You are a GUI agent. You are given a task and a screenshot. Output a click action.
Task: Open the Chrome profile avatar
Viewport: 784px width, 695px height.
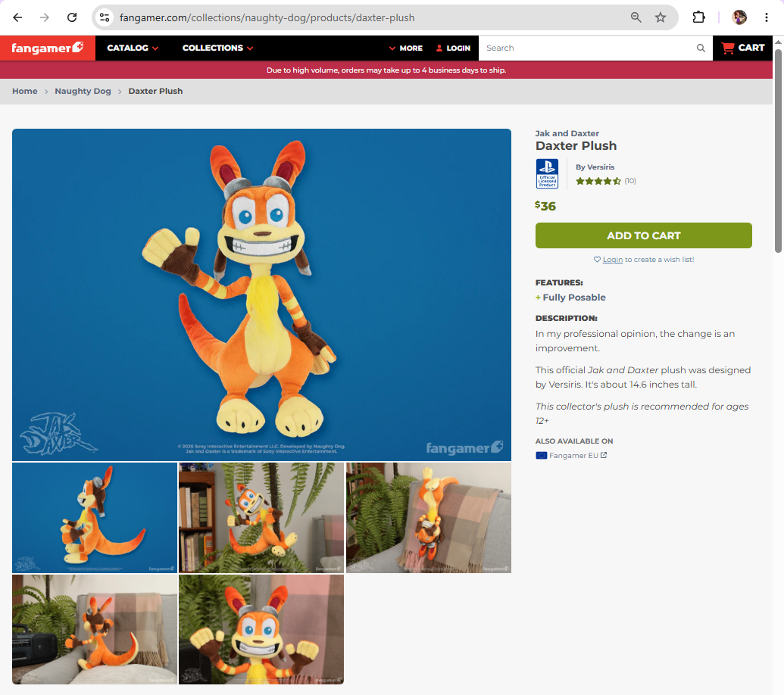click(739, 17)
